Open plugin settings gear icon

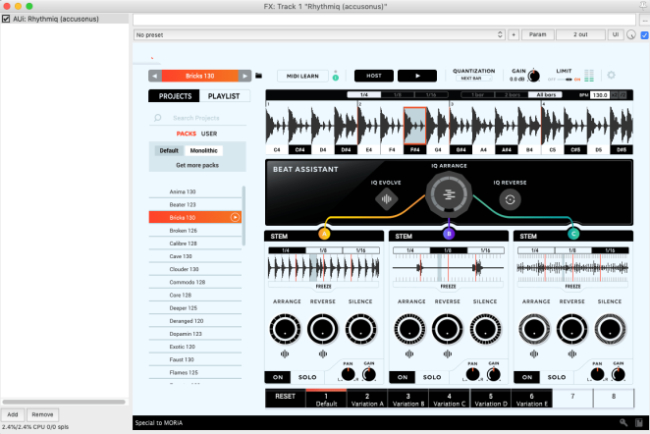611,75
